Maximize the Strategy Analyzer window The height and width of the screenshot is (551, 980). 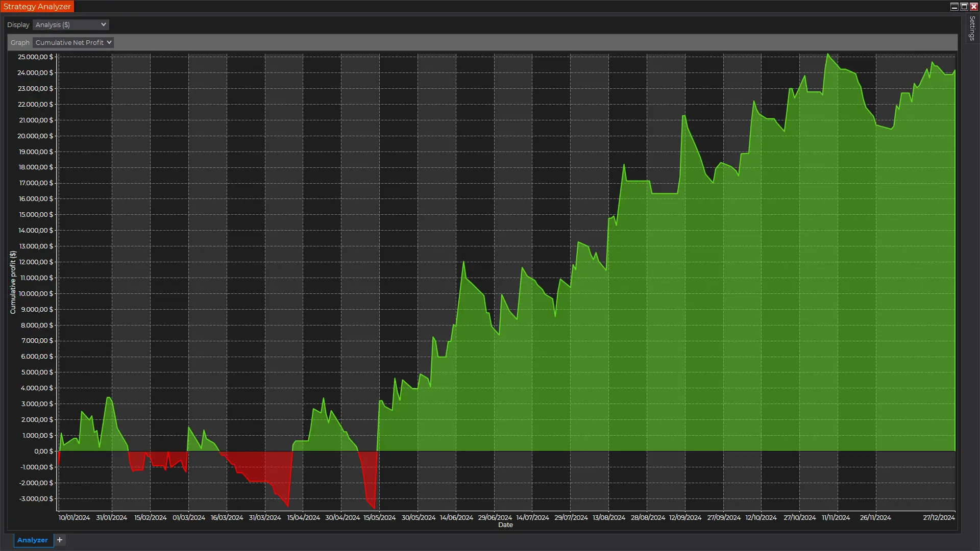[964, 7]
